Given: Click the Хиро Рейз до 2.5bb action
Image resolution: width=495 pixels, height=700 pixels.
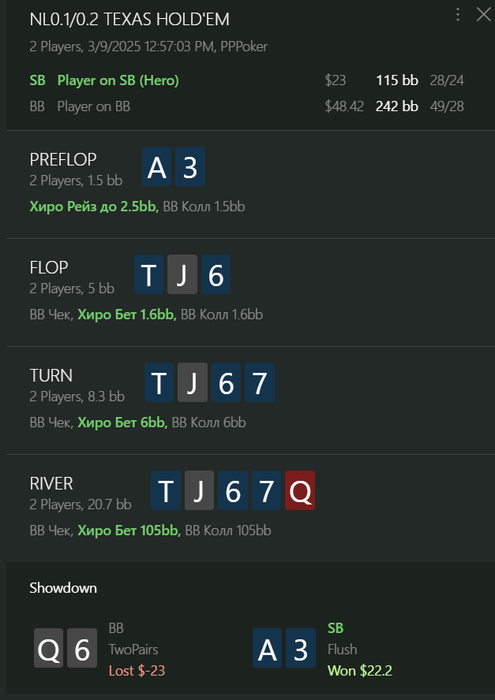Looking at the screenshot, I should click(x=94, y=207).
